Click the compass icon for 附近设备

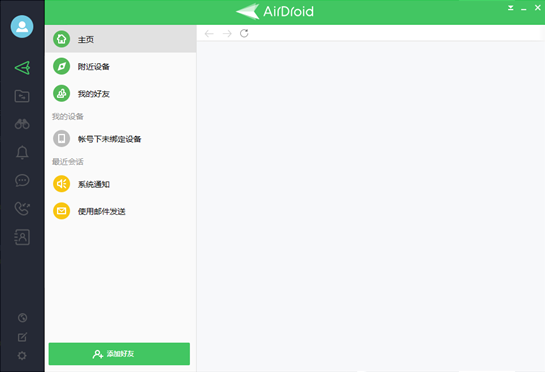click(x=62, y=66)
